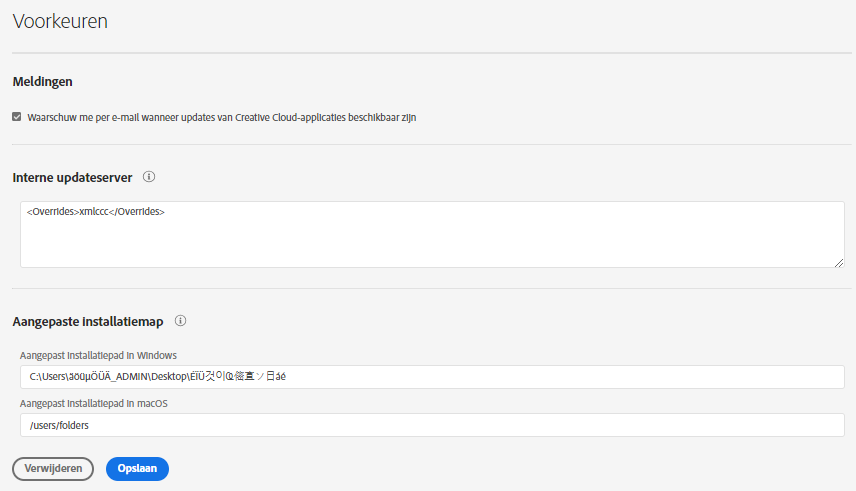
Task: Click the 'Aangepast installatiepad in macOS' label
Action: [95, 404]
